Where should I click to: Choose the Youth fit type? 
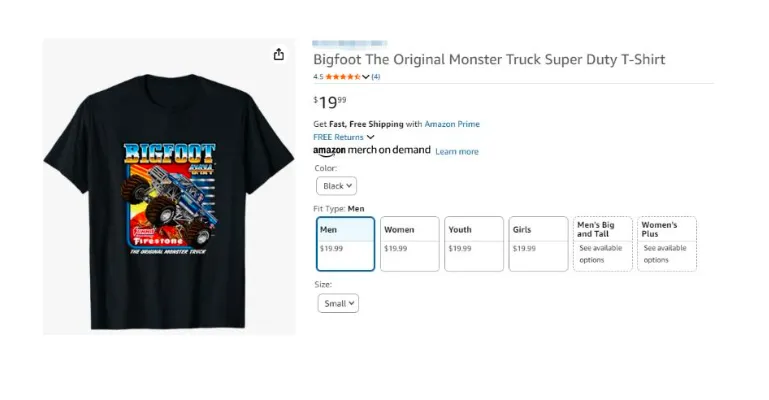pos(474,244)
